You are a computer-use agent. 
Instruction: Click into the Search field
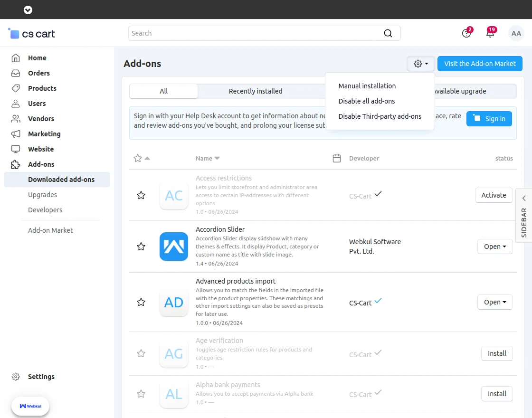(x=264, y=33)
